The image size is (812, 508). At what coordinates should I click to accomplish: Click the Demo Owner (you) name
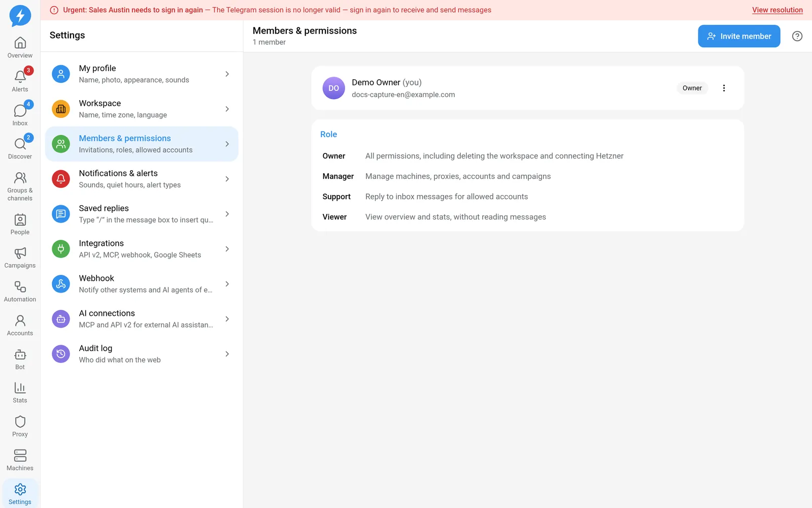[x=387, y=82]
